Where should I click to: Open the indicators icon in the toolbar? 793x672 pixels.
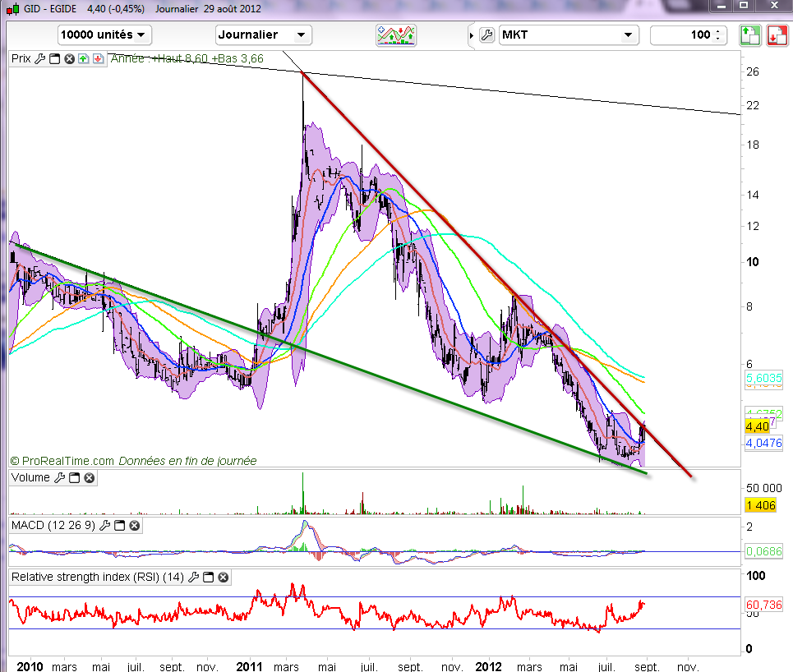(x=396, y=35)
